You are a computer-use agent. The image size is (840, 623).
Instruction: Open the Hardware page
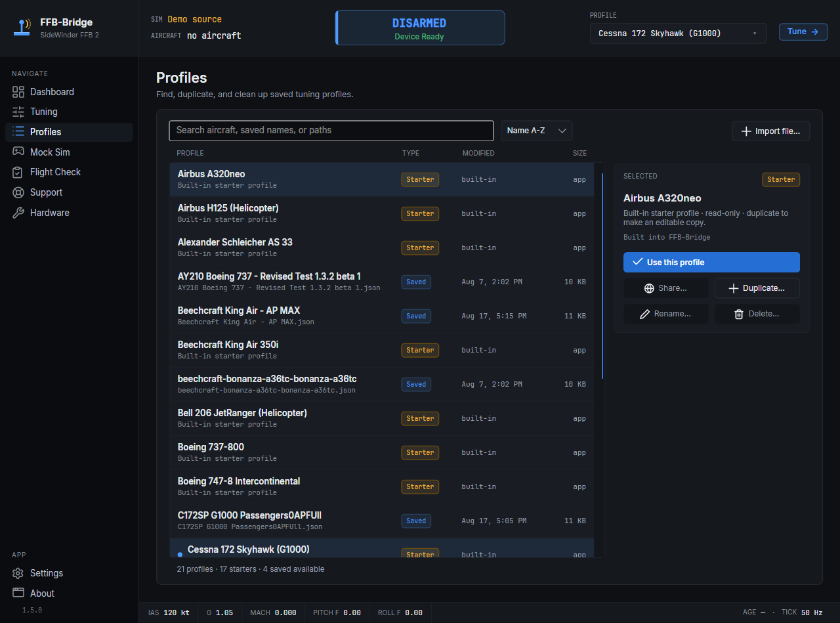click(x=69, y=213)
